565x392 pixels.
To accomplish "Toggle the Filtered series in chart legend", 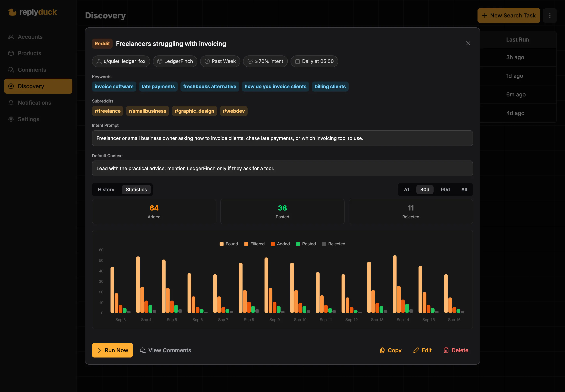I will coord(254,244).
